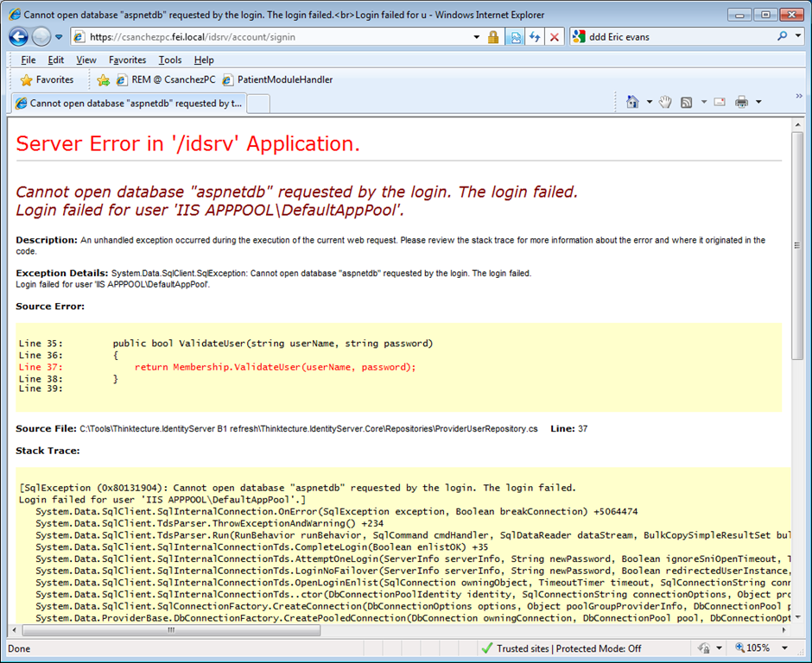This screenshot has width=812, height=663.
Task: Open the PatientModuleHandler favorites link
Action: [277, 79]
